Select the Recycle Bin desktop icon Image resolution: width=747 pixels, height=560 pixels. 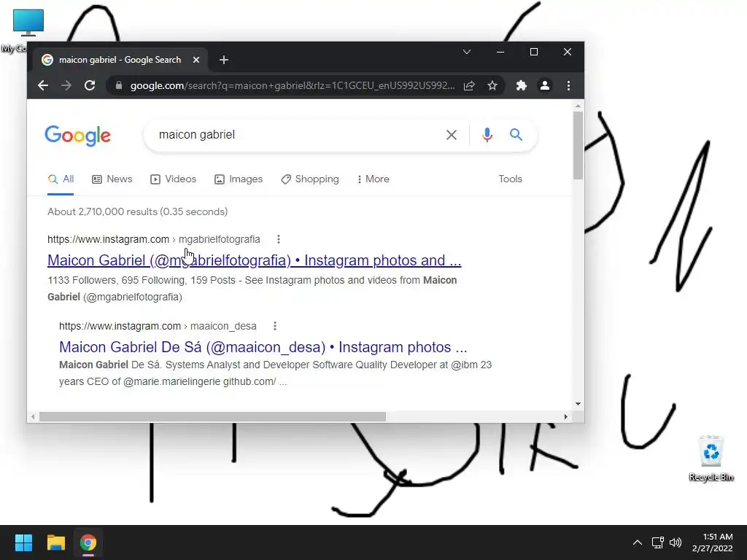point(711,458)
